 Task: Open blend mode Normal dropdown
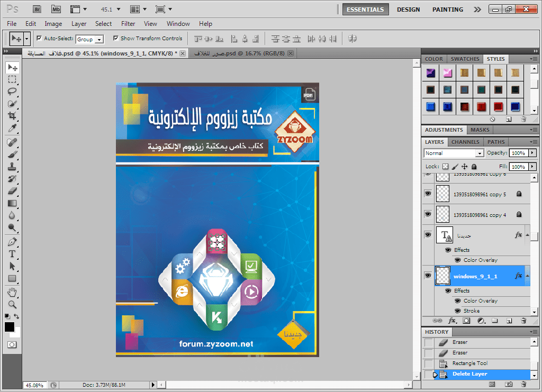[x=480, y=153]
